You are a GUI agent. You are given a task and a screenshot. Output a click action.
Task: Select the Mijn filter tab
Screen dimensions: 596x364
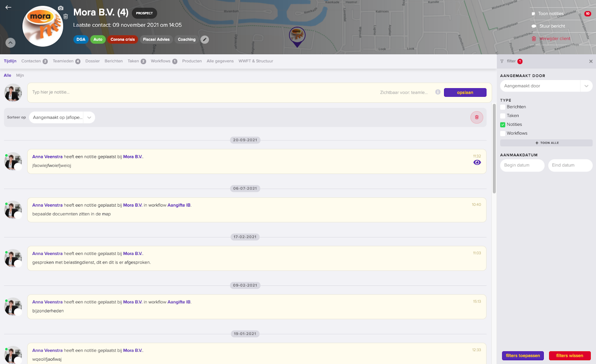20,75
